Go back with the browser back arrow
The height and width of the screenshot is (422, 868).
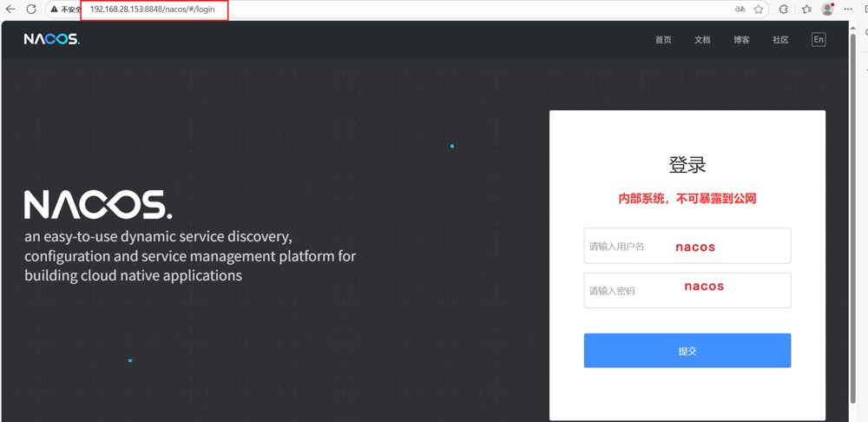(10, 9)
